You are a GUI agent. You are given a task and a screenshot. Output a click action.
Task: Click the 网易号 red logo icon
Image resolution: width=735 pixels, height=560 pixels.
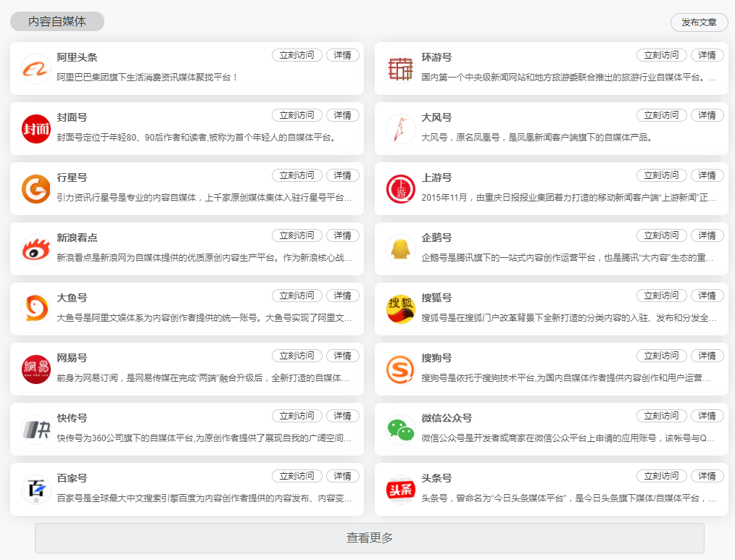point(36,369)
